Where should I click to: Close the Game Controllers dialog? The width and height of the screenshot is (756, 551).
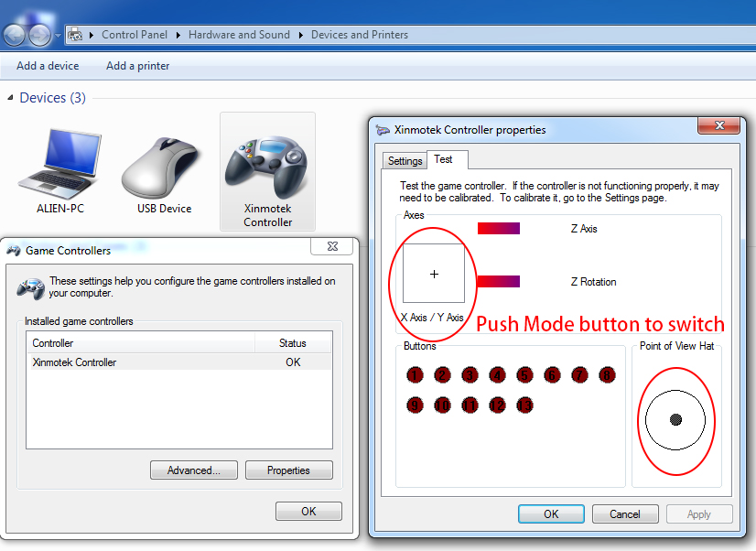332,246
